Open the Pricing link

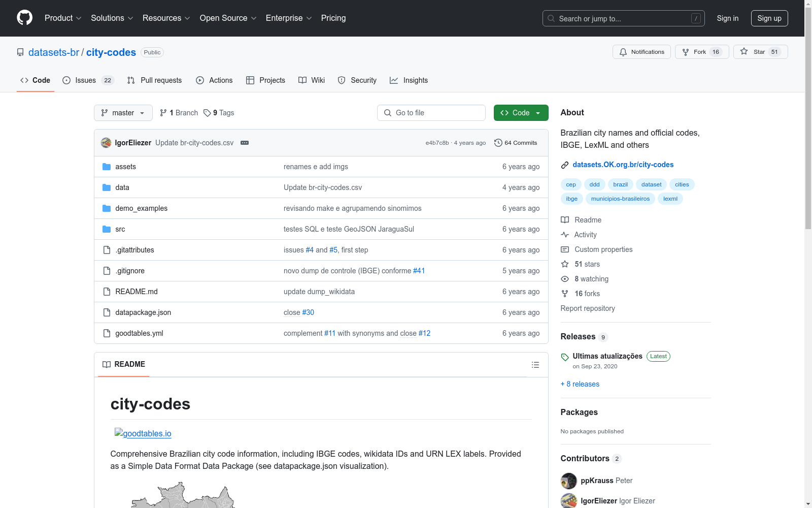(333, 18)
